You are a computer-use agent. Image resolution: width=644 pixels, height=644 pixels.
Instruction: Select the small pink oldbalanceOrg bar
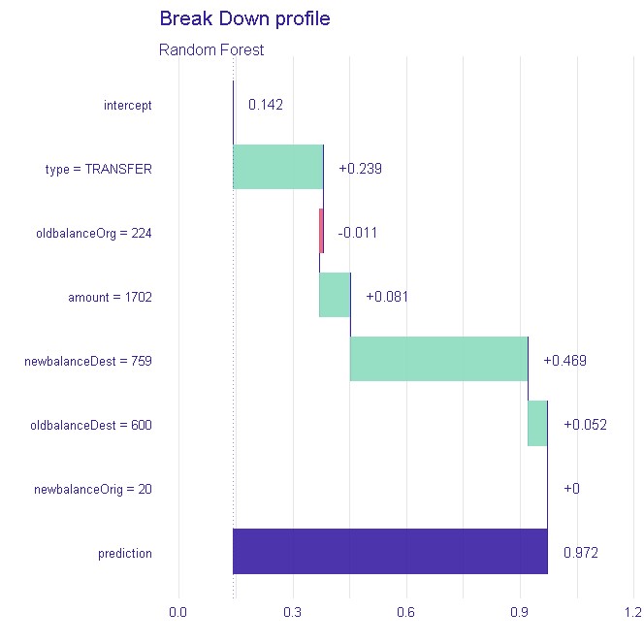pyautogui.click(x=321, y=231)
